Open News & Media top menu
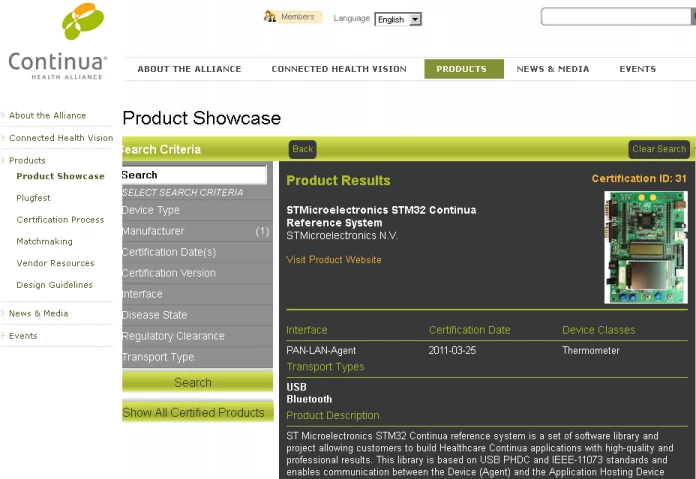Screen dimensions: 696x479 (x=553, y=69)
